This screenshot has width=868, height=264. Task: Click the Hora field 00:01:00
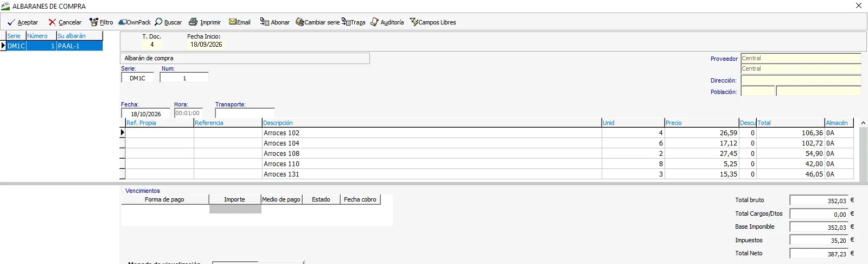[x=188, y=113]
